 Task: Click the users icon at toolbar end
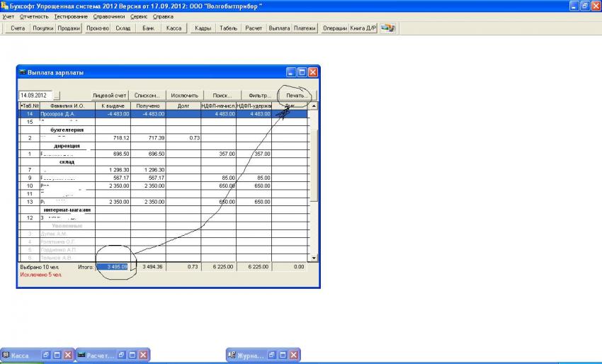[388, 28]
